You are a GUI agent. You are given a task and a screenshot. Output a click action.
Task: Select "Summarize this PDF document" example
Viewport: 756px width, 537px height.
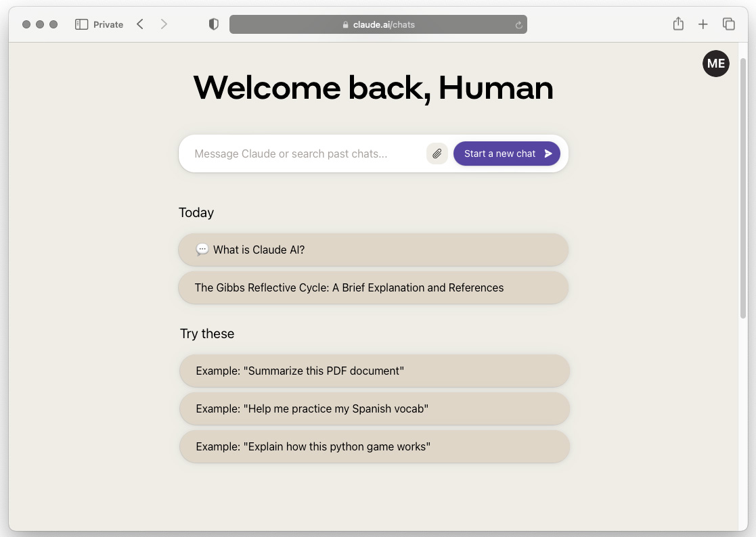374,371
